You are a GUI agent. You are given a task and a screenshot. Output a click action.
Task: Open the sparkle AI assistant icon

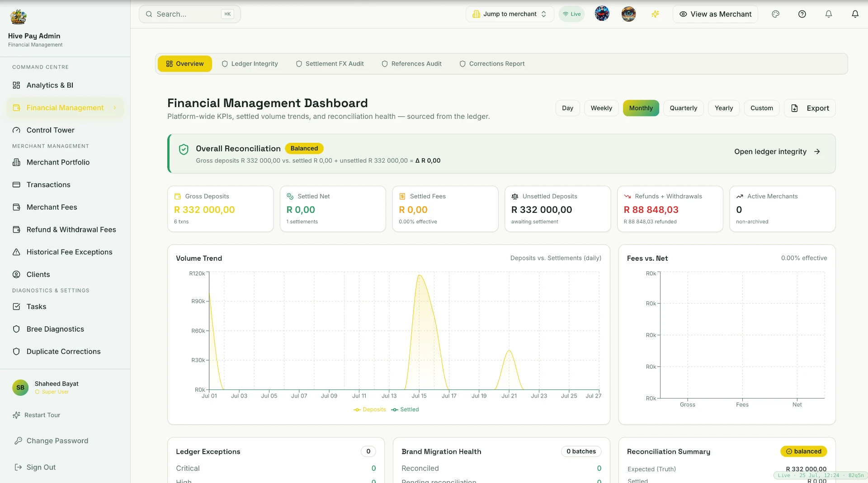click(655, 14)
